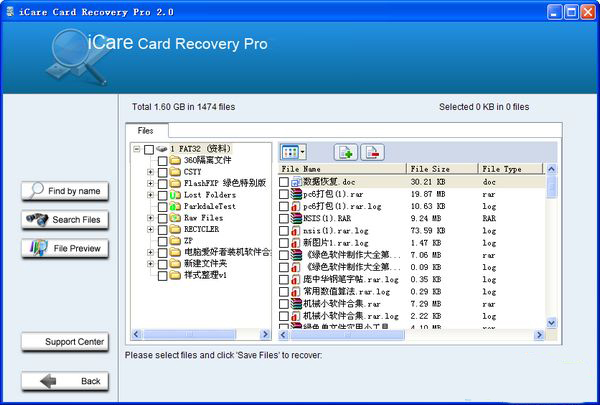Select the Files tab

pos(146,131)
